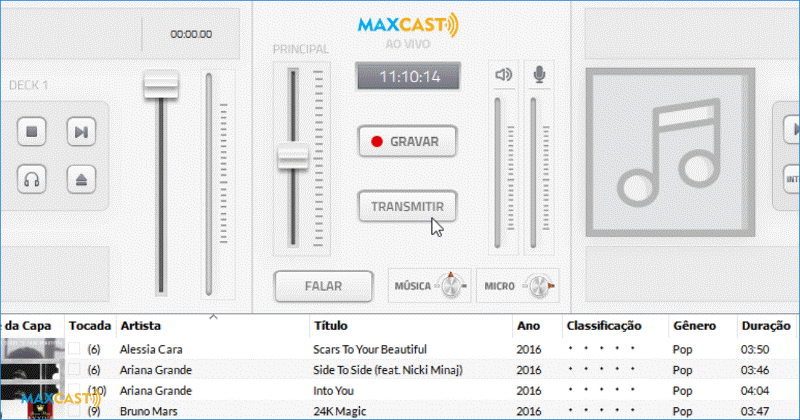Click the Bruno Mars artist cell

pyautogui.click(x=148, y=411)
